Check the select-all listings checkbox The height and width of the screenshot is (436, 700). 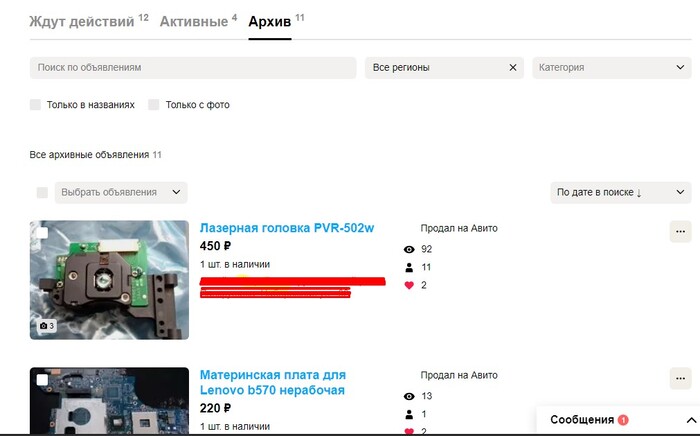tap(42, 193)
